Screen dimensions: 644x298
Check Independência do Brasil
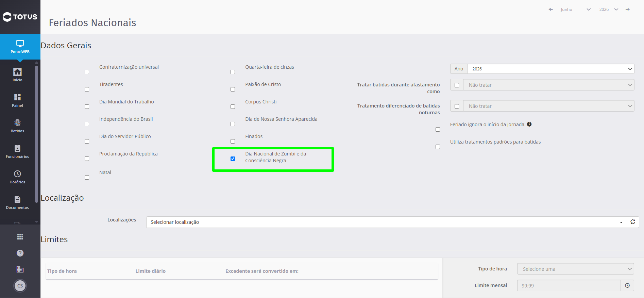[x=87, y=124]
